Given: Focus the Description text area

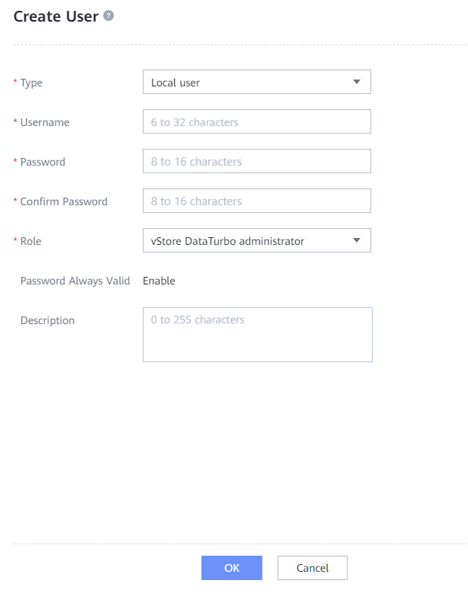Looking at the screenshot, I should pyautogui.click(x=257, y=335).
